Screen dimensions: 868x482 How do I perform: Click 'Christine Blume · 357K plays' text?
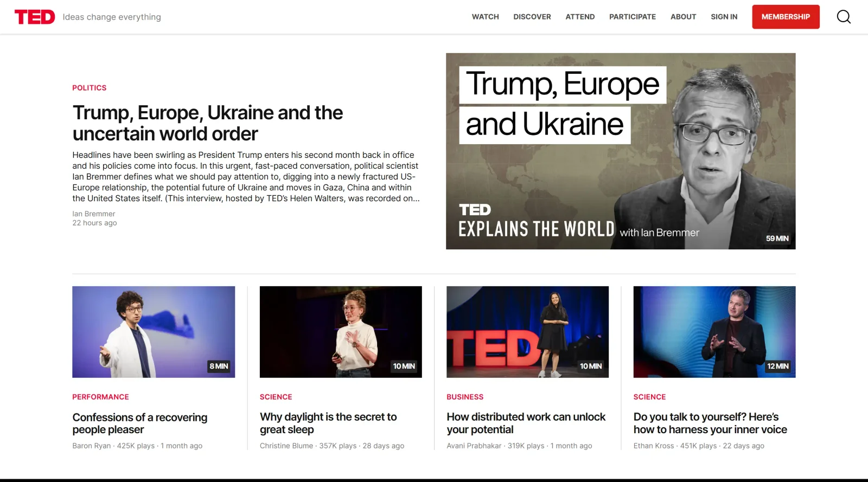308,446
